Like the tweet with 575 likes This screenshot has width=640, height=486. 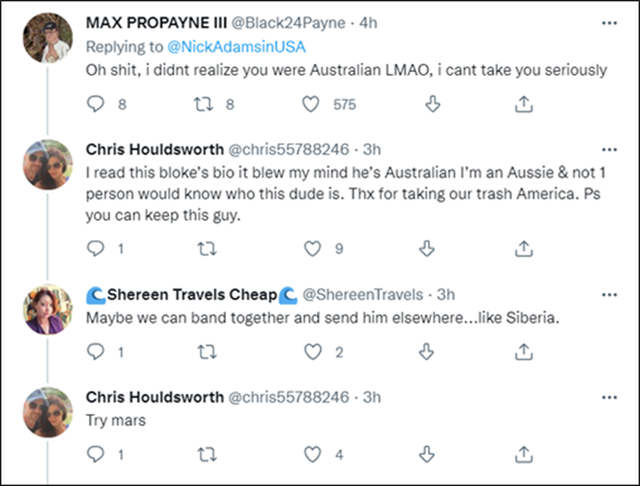coord(313,102)
